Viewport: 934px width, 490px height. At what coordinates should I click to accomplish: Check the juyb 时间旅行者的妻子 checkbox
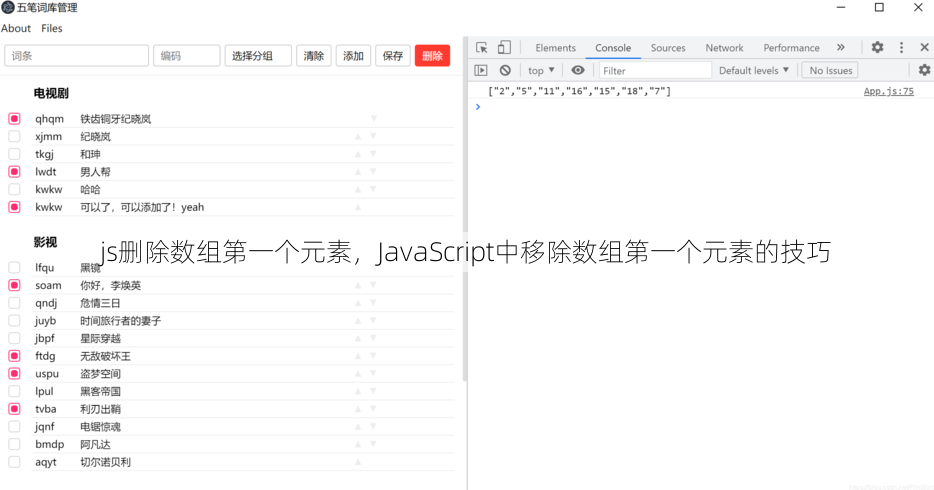[x=14, y=320]
